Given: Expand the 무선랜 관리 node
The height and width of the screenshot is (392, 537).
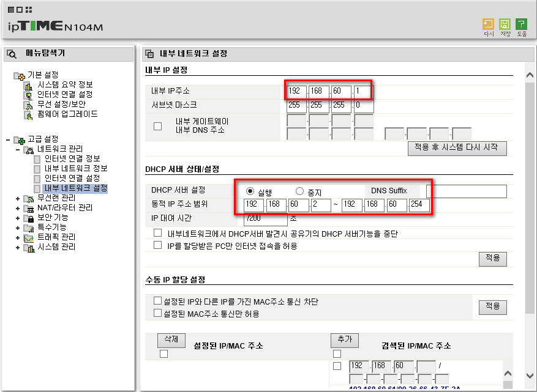Looking at the screenshot, I should [x=18, y=198].
